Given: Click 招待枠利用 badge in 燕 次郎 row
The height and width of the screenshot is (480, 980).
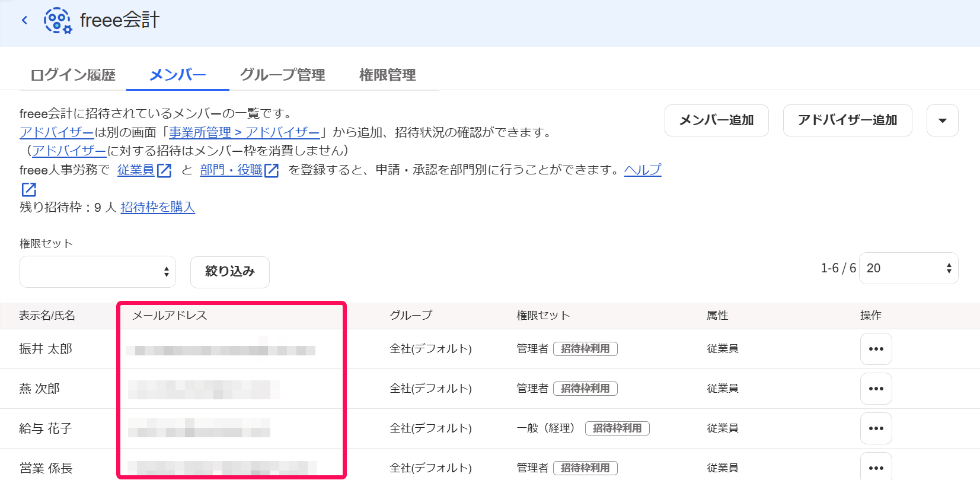Looking at the screenshot, I should pos(585,389).
